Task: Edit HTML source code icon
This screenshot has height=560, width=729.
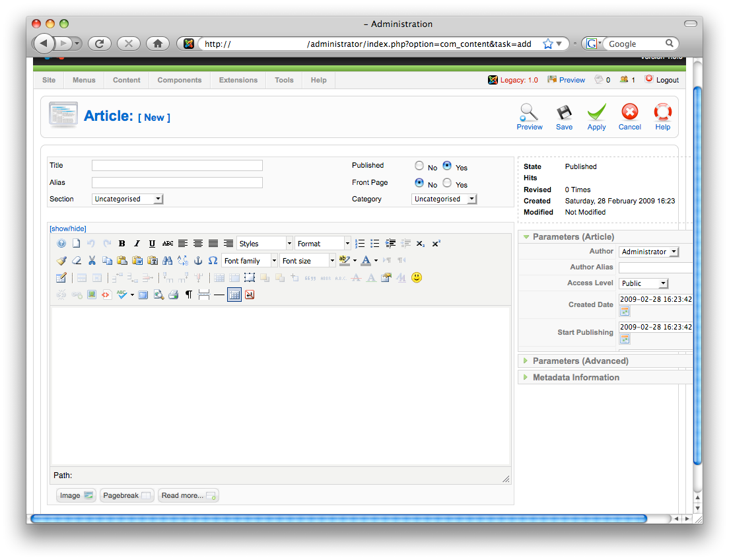Action: point(106,295)
